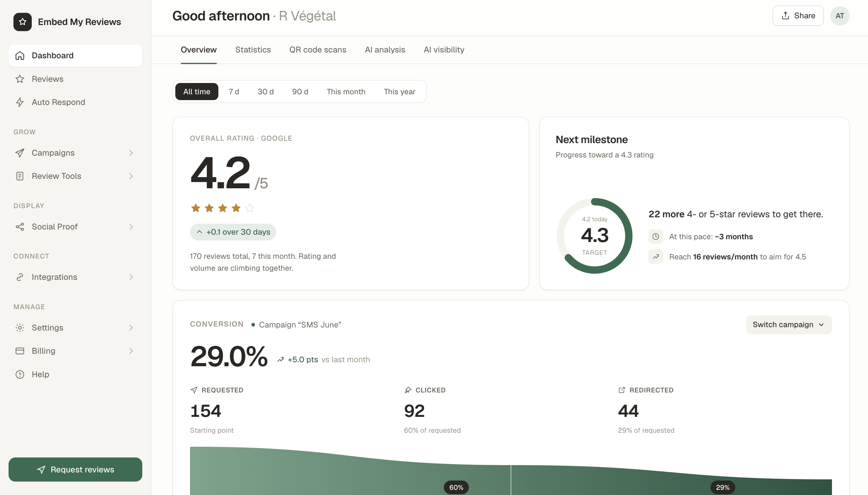The width and height of the screenshot is (868, 495).
Task: Click the 44 redirected count
Action: [628, 411]
